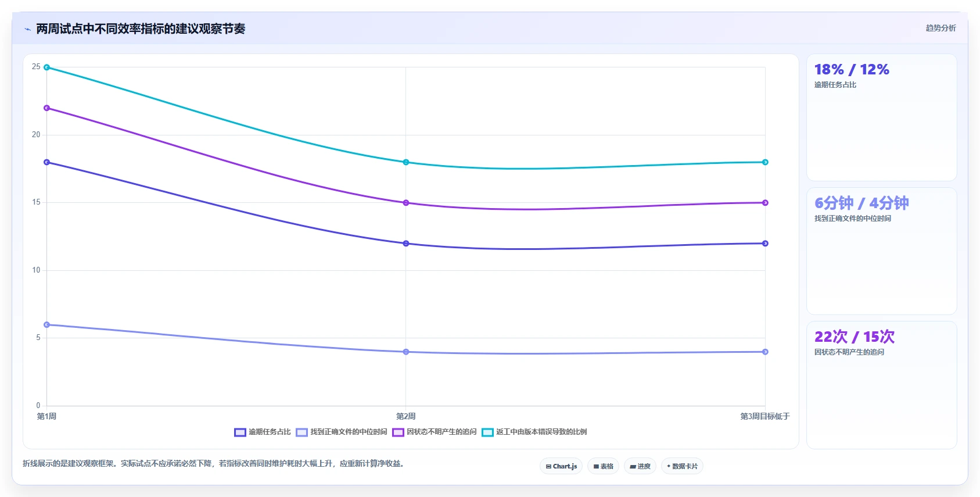Click the 找到正确文件的中位时间 legend label text
This screenshot has height=497, width=980.
pos(349,432)
